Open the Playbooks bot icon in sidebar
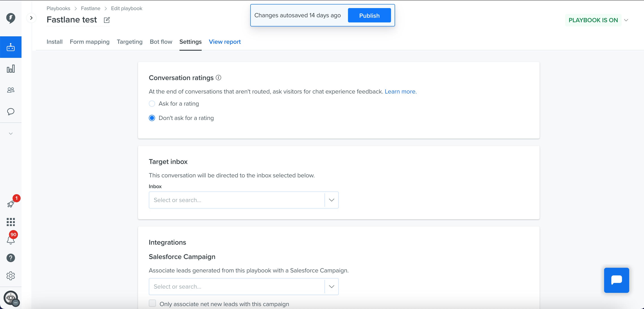 click(x=11, y=47)
